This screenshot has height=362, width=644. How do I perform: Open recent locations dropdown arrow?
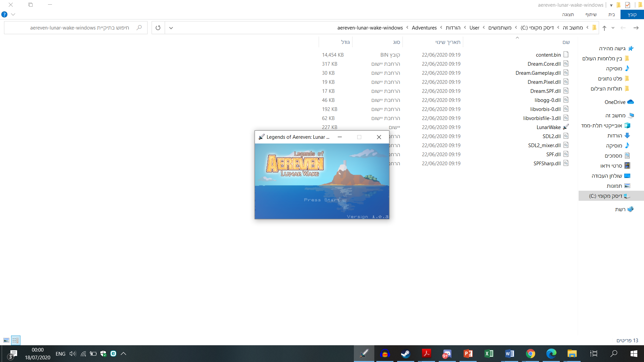(613, 28)
